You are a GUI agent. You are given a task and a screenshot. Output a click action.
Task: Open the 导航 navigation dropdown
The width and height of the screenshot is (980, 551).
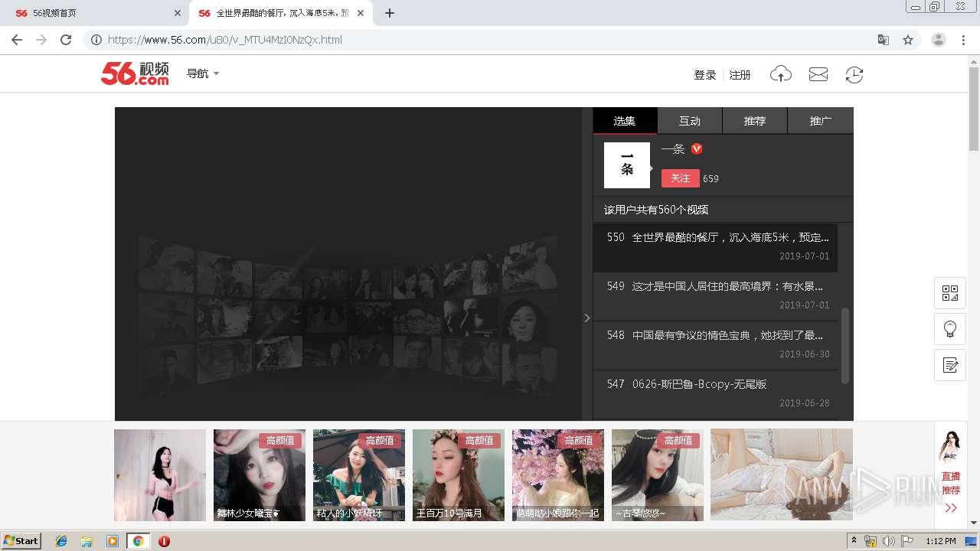pyautogui.click(x=203, y=73)
